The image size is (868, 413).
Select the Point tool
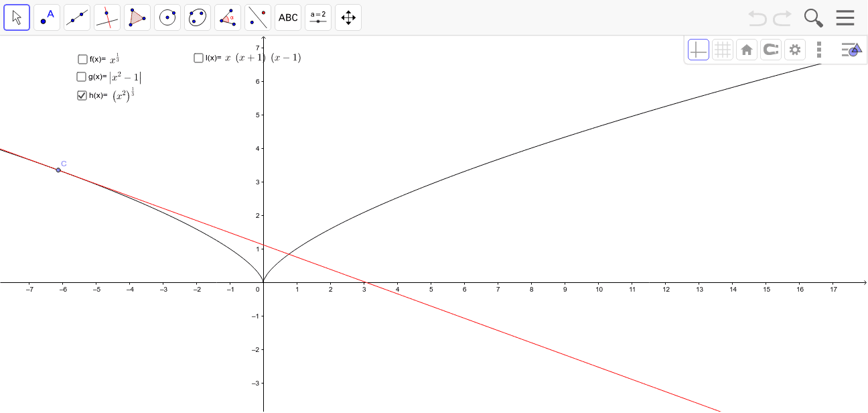47,17
